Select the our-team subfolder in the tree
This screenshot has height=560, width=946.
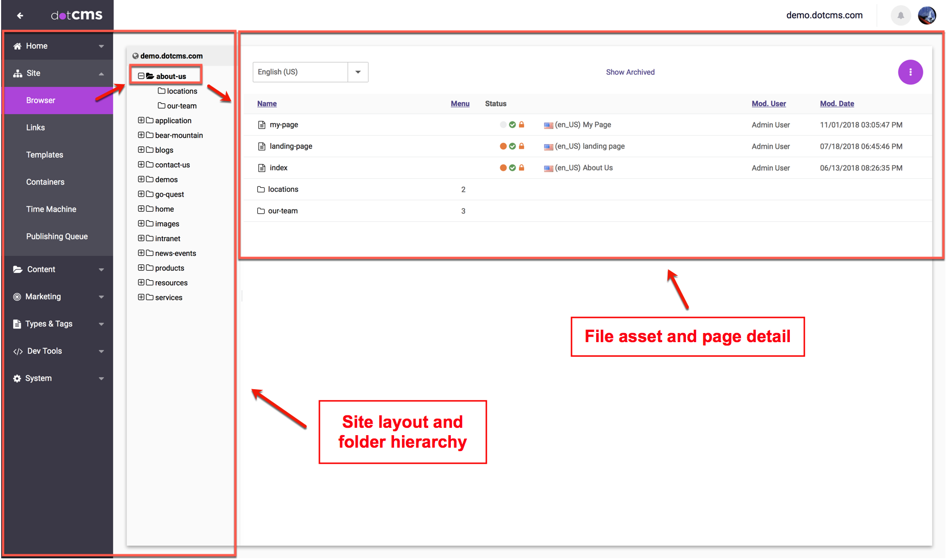[x=182, y=106]
